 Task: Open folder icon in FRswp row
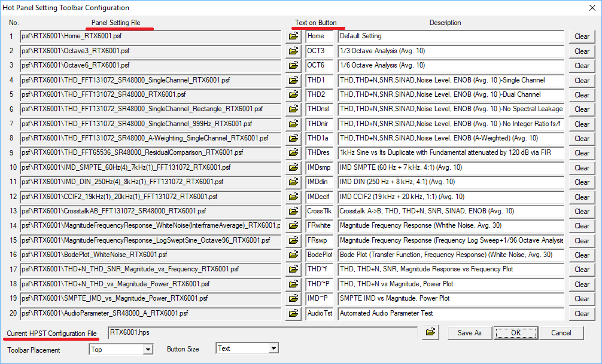point(293,241)
